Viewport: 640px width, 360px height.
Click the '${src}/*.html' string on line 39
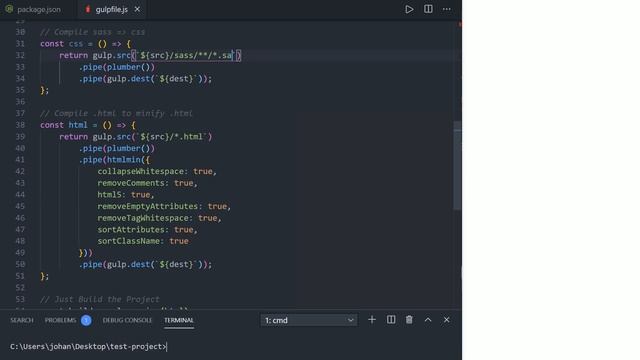click(x=171, y=137)
